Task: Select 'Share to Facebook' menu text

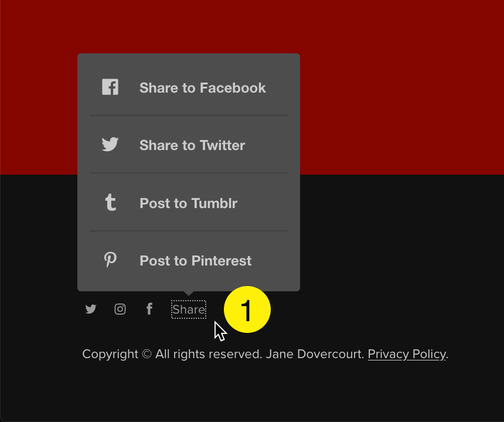Action: tap(203, 88)
